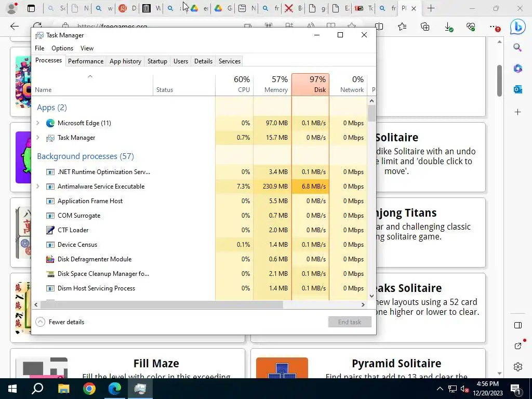Switch to the Performance tab
The width and height of the screenshot is (532, 399).
(x=86, y=61)
